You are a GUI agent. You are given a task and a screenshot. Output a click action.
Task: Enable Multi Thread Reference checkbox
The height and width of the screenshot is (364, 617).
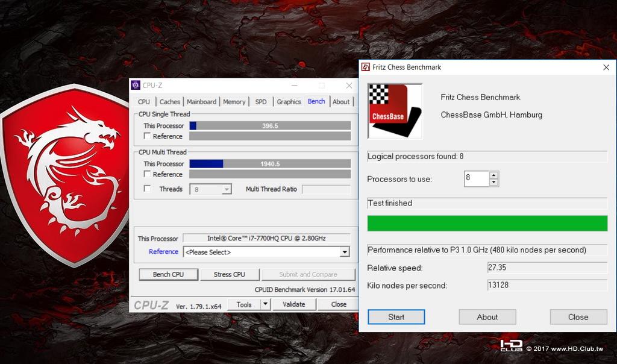(147, 174)
